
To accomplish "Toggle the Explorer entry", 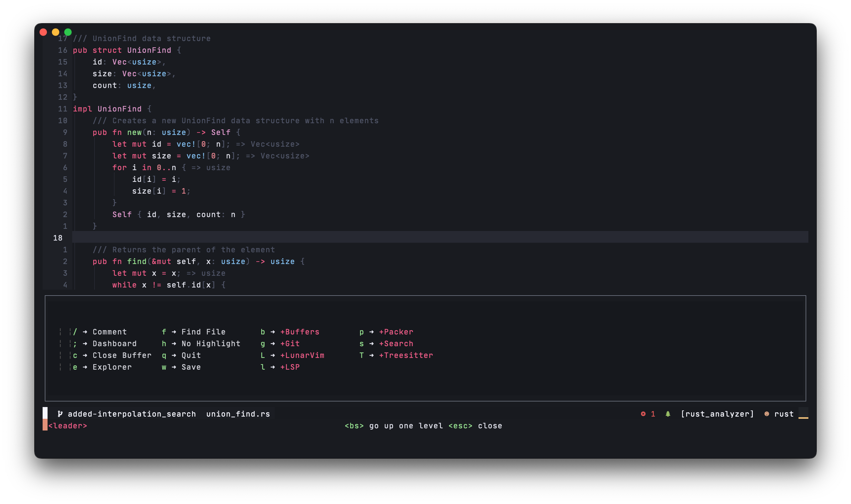I will click(112, 367).
